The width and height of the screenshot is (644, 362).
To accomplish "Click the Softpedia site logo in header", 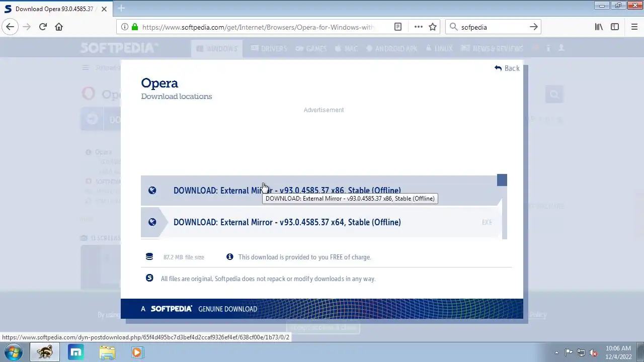I will coord(119,48).
